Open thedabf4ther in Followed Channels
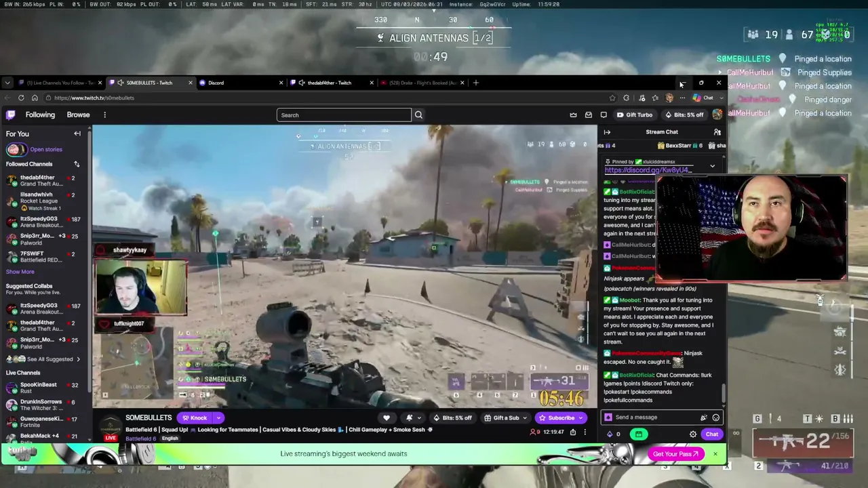 pyautogui.click(x=45, y=181)
